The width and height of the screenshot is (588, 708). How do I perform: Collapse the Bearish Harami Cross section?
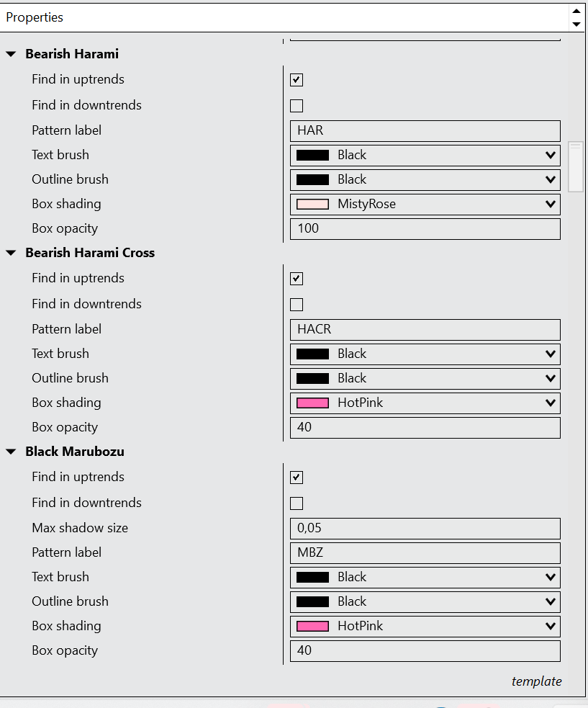click(x=11, y=253)
